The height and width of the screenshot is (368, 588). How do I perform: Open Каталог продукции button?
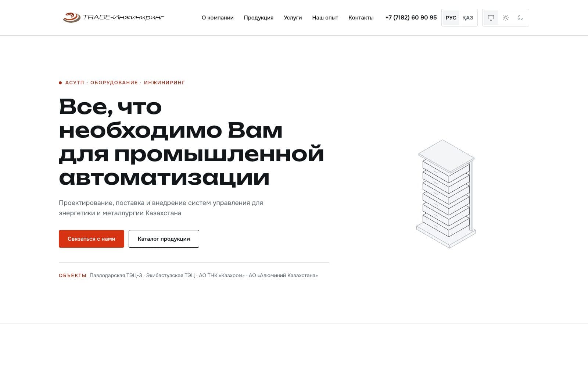(164, 239)
